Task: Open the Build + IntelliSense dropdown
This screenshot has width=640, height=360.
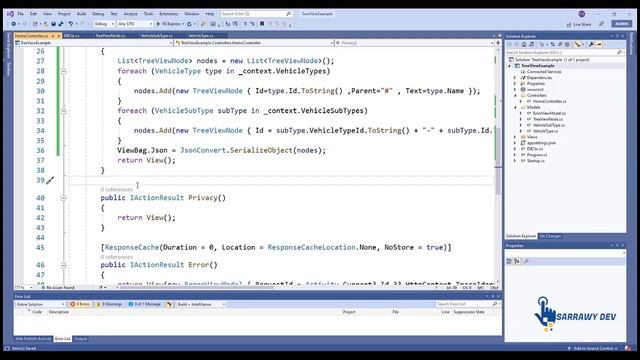Action: pyautogui.click(x=201, y=304)
